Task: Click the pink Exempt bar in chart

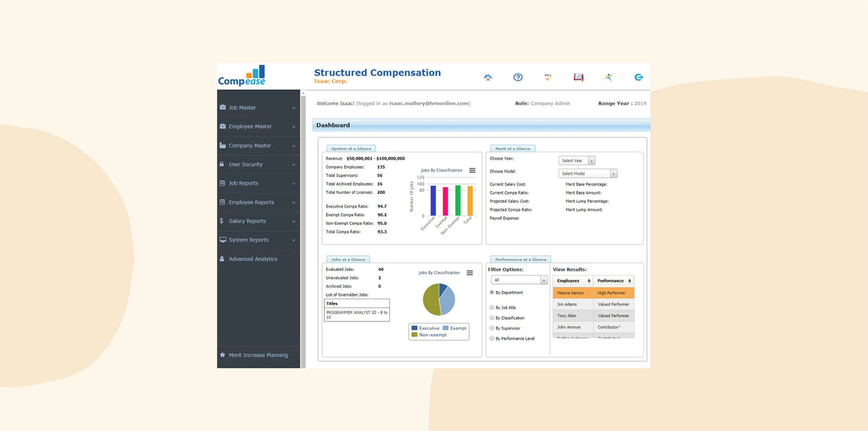Action: click(x=445, y=202)
